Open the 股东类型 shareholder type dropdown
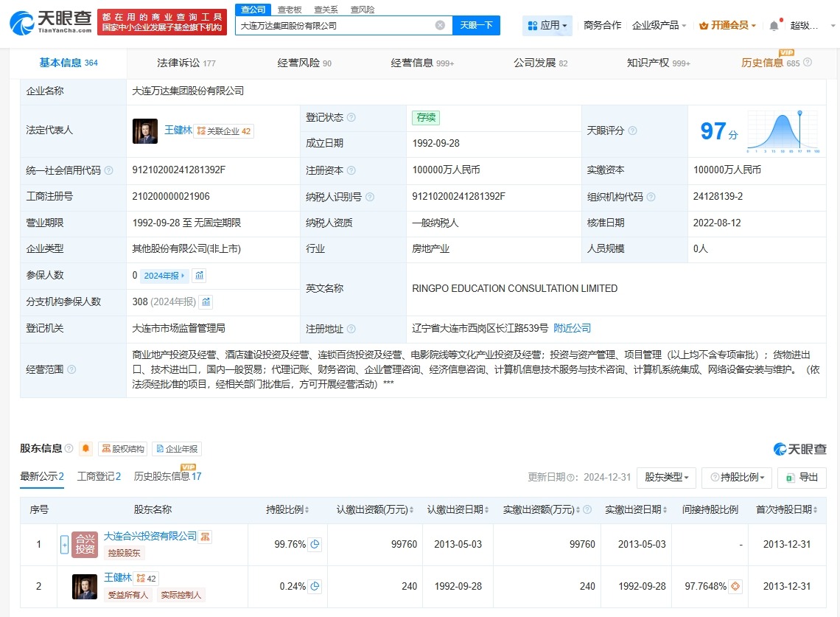Viewport: 840px width, 617px height. click(666, 477)
